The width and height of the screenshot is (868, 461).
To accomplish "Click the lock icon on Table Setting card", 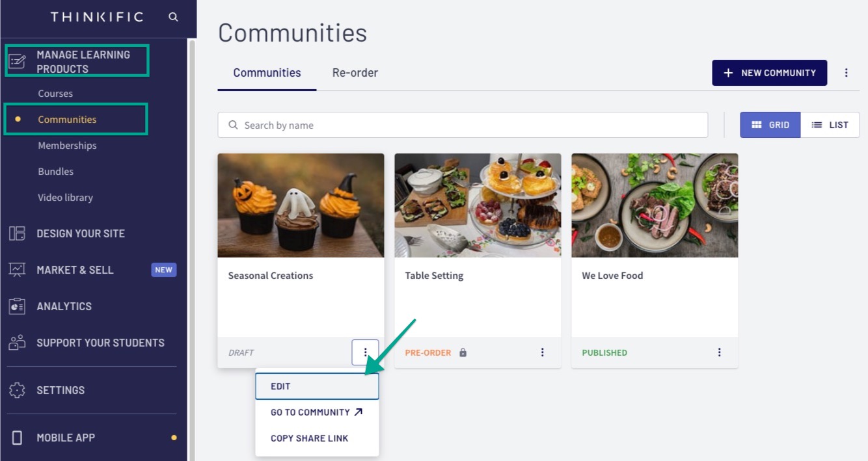I will point(462,352).
